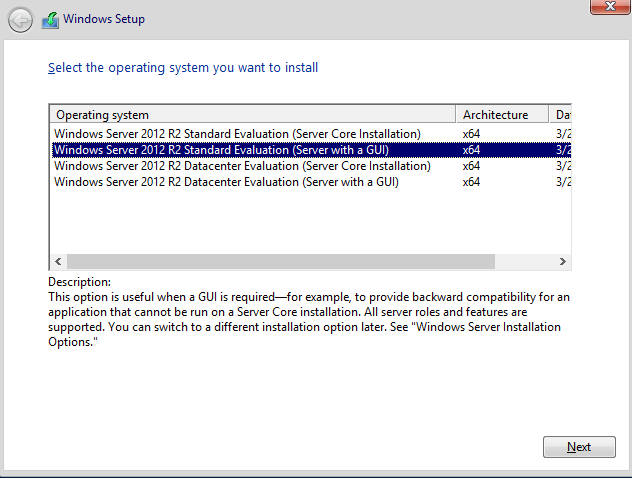Click the horizontal scrollbar thumb
This screenshot has width=632, height=478.
point(281,262)
